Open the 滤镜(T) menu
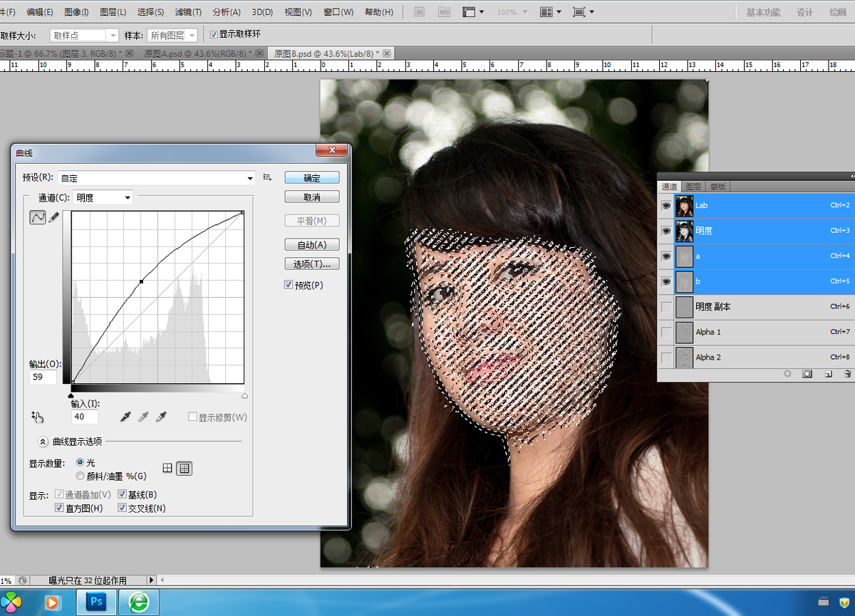Viewport: 855px width, 616px height. 188,12
